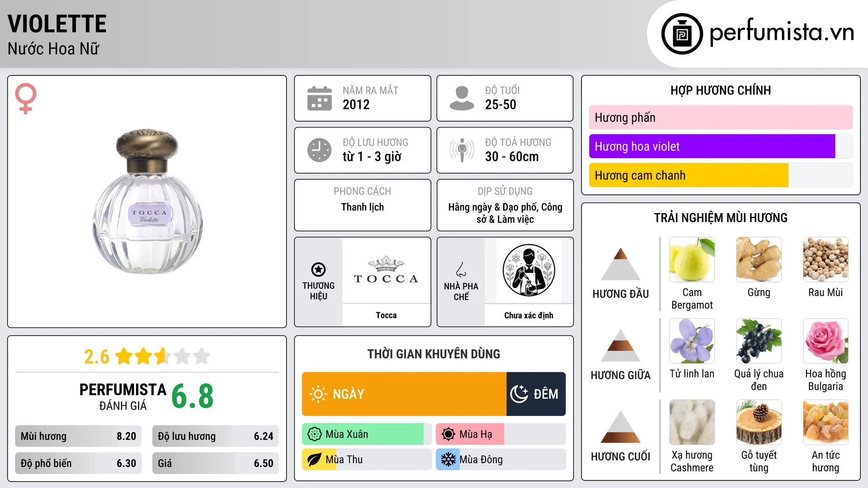This screenshot has width=868, height=488.
Task: Open the perfumista.vn site link
Action: [782, 32]
